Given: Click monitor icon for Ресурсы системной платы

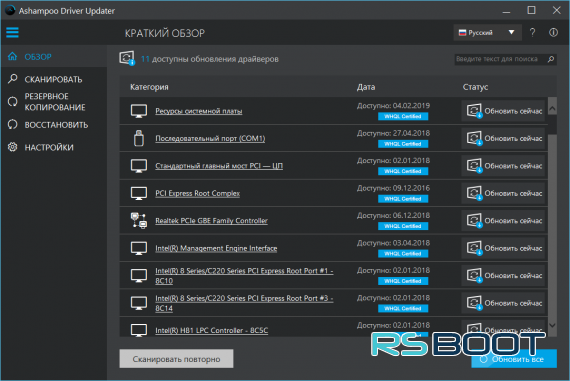Looking at the screenshot, I should tap(139, 111).
